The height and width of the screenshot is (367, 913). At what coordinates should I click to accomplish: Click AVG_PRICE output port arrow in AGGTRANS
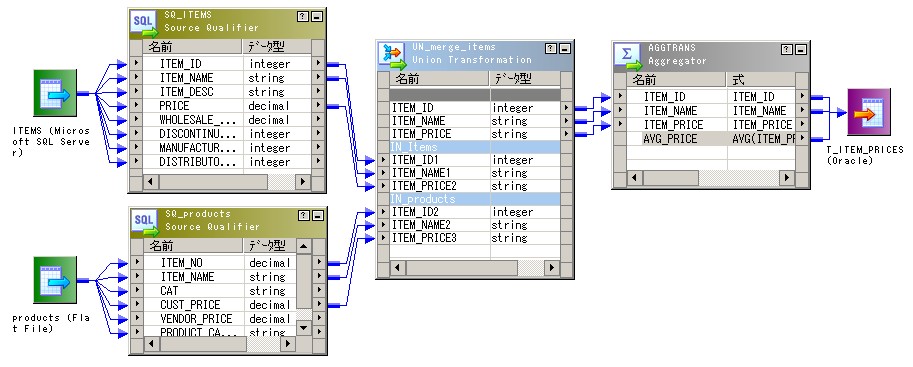[x=802, y=138]
